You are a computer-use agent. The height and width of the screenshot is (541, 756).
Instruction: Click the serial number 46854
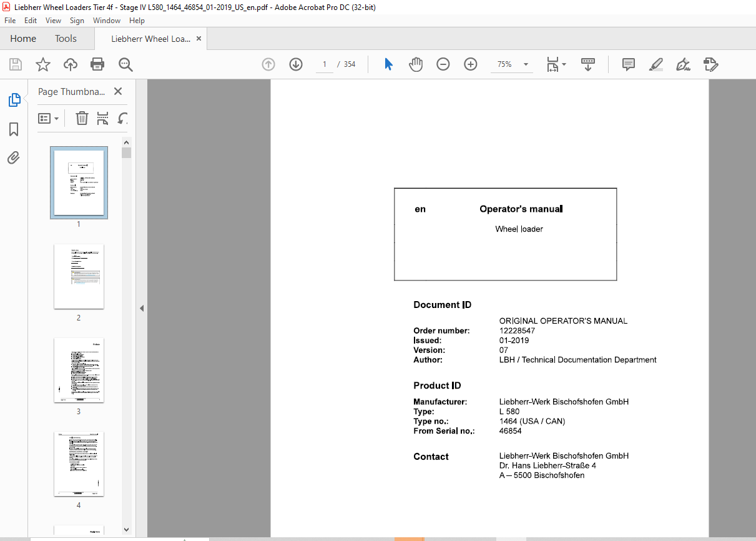[511, 431]
